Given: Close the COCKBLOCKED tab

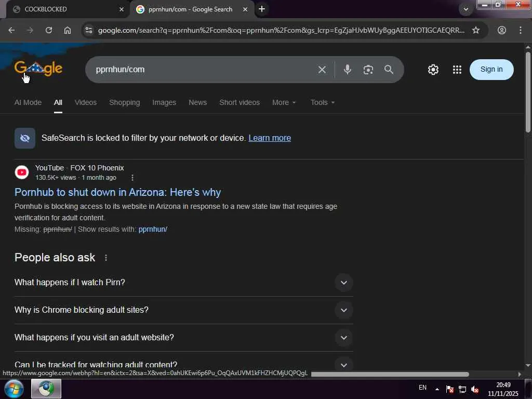Looking at the screenshot, I should [122, 9].
